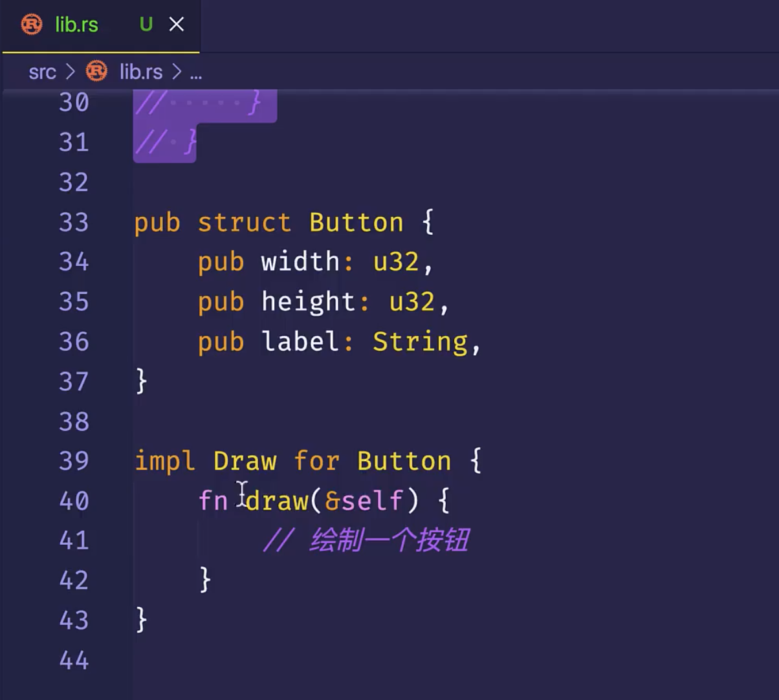Screen dimensions: 779x700
Task: Place cursor on Button in struct declaration
Action: [x=356, y=223]
